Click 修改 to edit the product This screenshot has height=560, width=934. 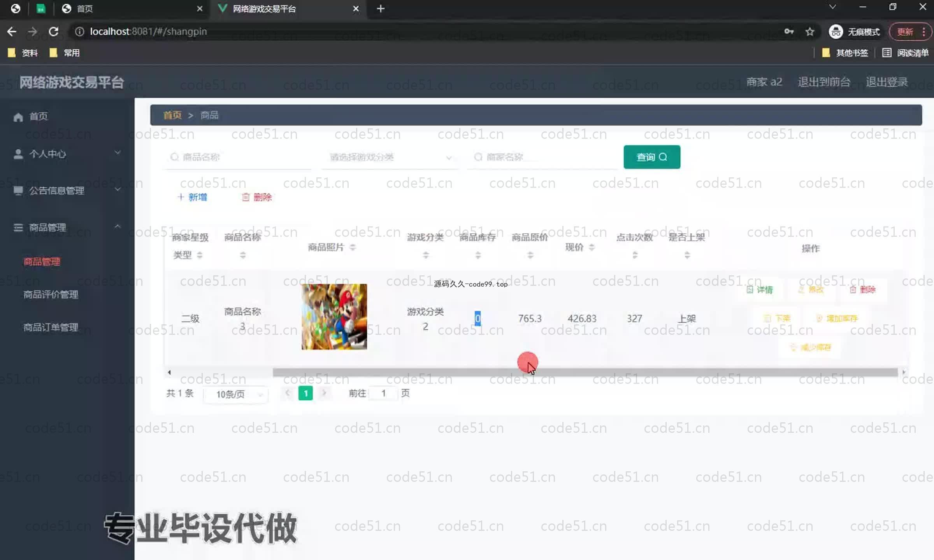(811, 290)
